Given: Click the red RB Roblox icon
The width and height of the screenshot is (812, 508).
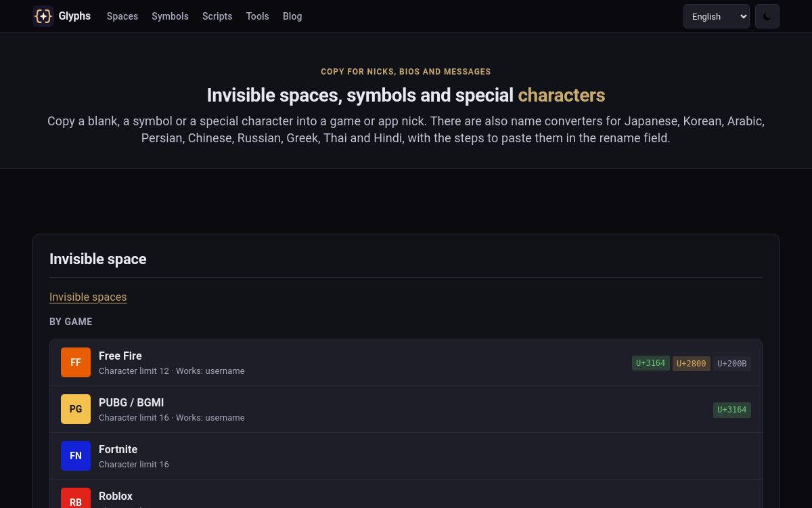Looking at the screenshot, I should point(76,498).
